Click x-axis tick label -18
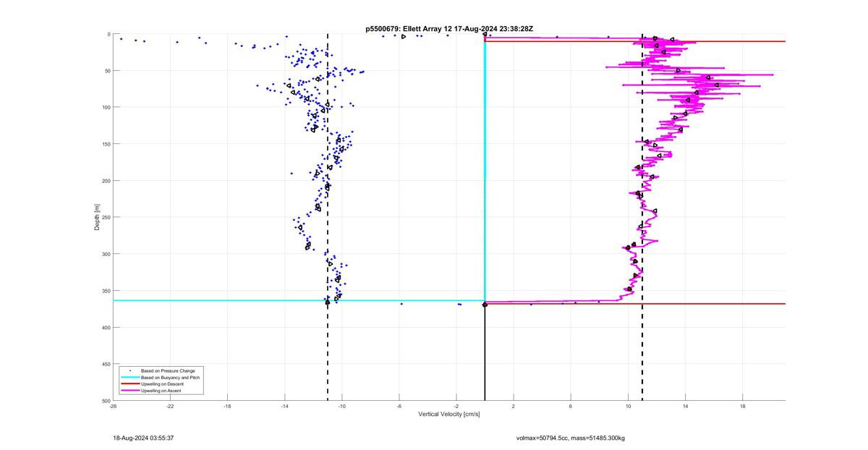The width and height of the screenshot is (868, 450). 227,407
